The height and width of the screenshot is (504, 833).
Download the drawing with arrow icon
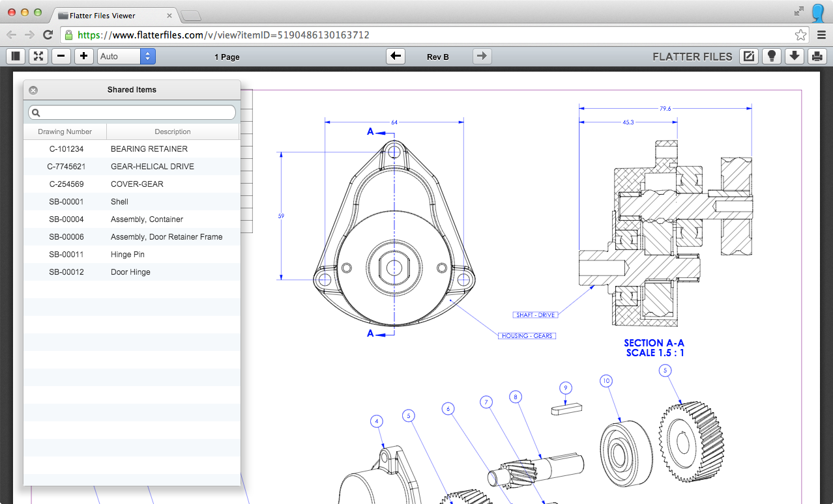pos(795,57)
